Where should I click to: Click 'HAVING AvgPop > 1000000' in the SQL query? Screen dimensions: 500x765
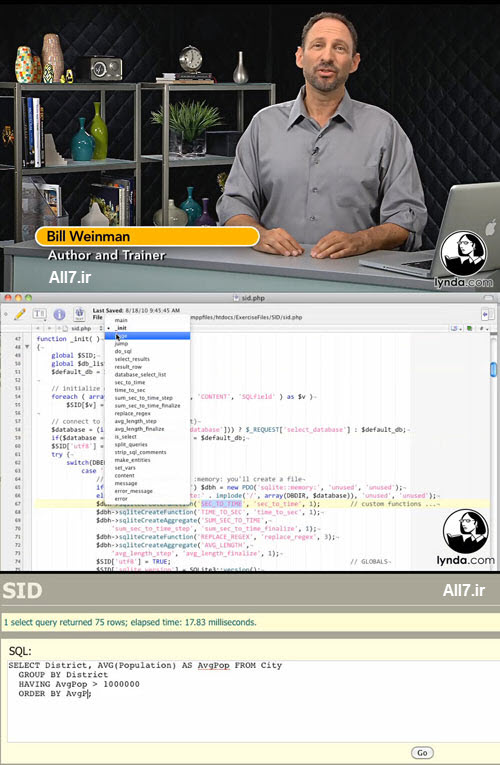pyautogui.click(x=79, y=684)
